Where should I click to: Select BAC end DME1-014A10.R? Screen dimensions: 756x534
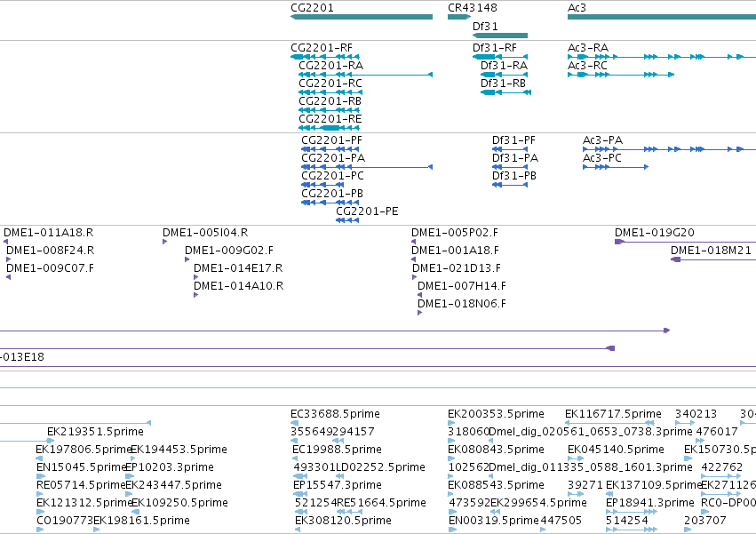[239, 286]
